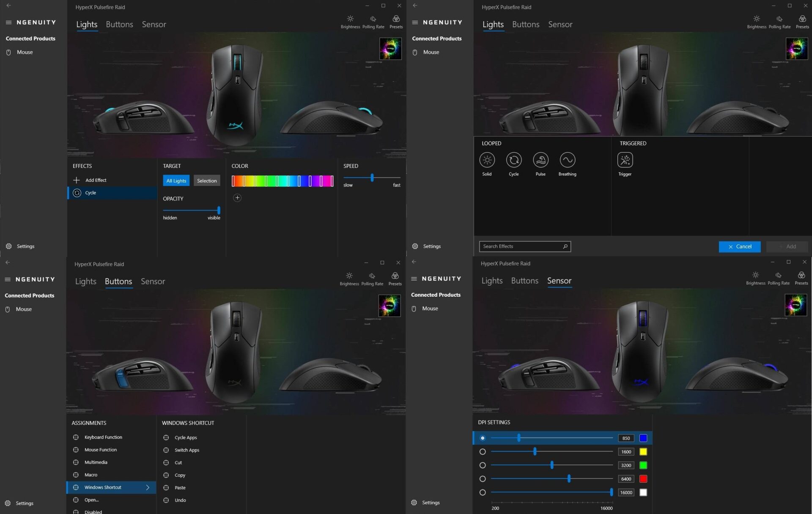Switch to Buttons tab in top-left window
The width and height of the screenshot is (812, 514).
point(119,25)
